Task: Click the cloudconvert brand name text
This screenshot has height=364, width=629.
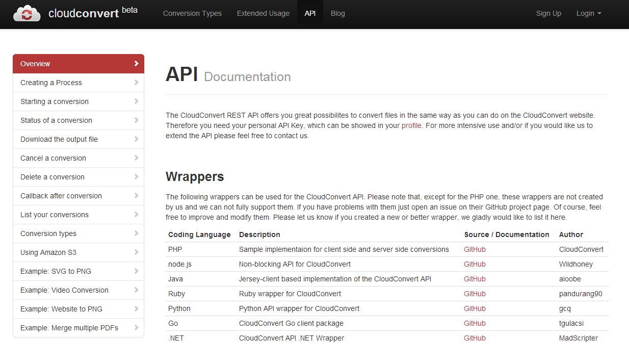Action: point(84,14)
